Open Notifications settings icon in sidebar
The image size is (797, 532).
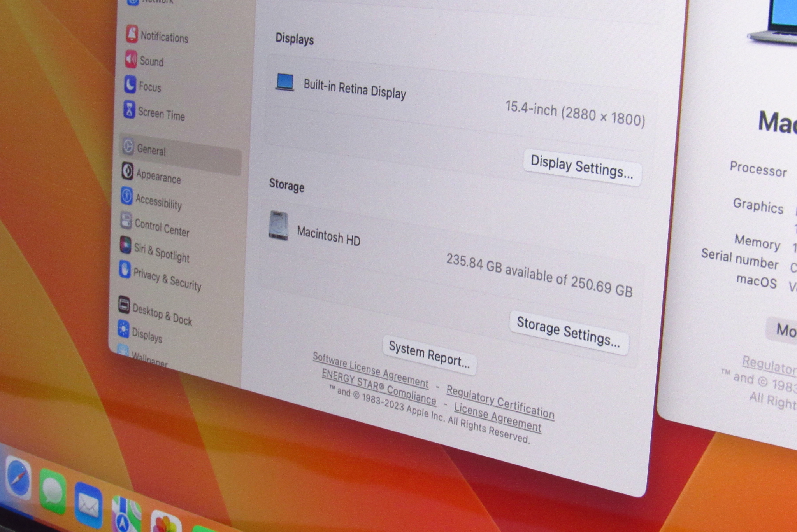pos(132,34)
